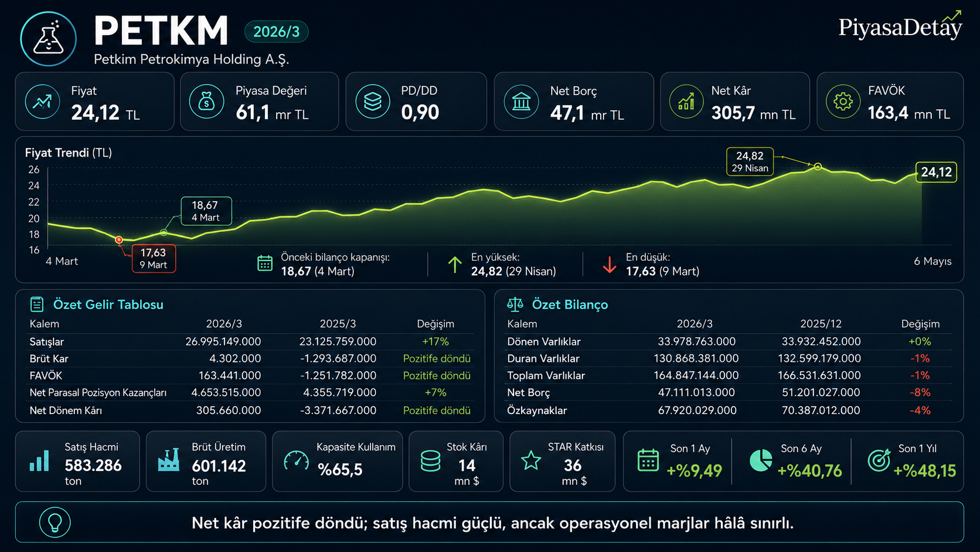Click the FAVÖK value 163,4 mn TL
Viewport: 980px width, 552px height.
908,113
